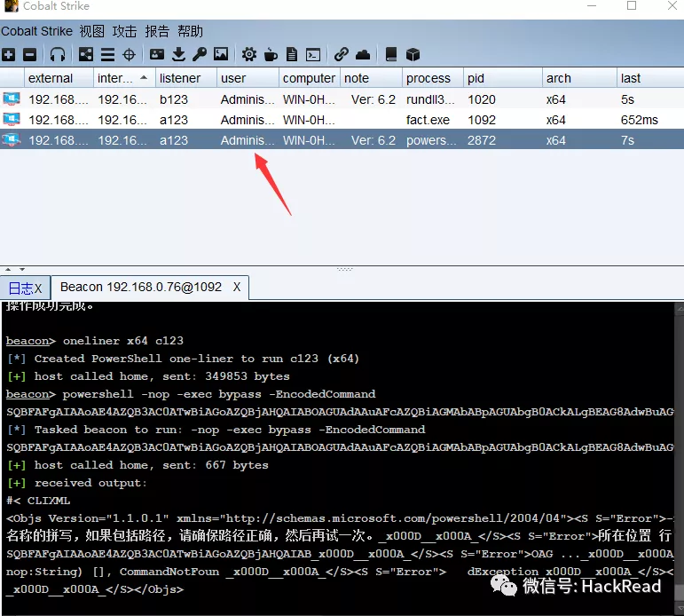Click 'host called home, sent: 667 bytes'
Image resolution: width=684 pixels, height=616 pixels.
(x=152, y=465)
